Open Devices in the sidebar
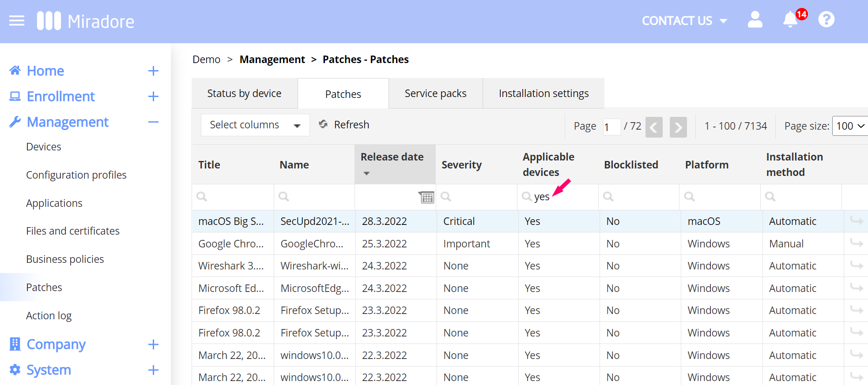The image size is (868, 385). coord(44,147)
